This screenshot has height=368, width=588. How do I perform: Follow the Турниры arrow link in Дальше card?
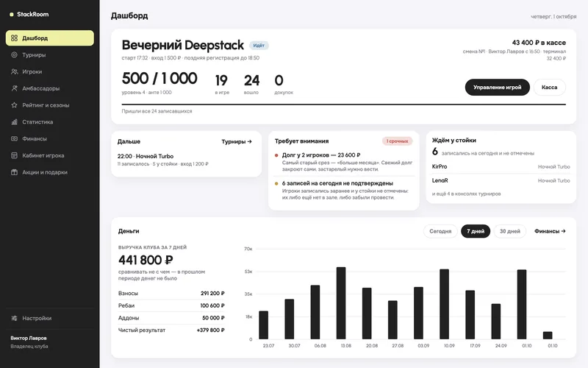tap(237, 141)
